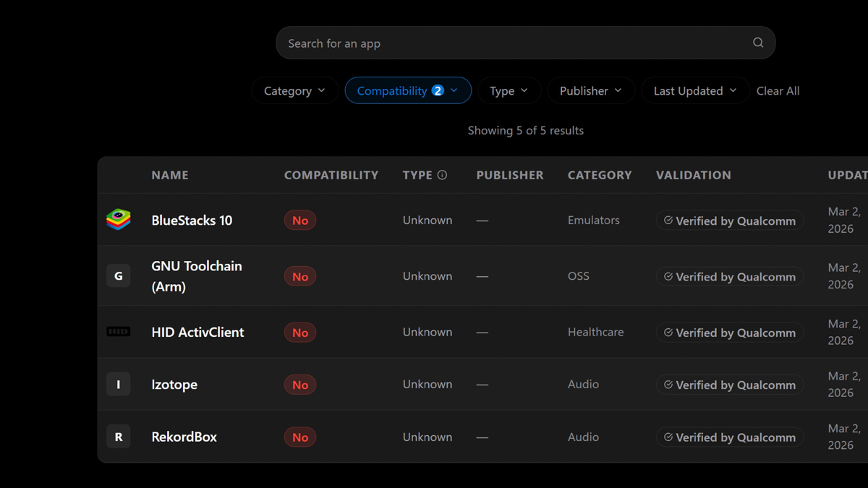Click the Audio category for Izotope
Image resolution: width=868 pixels, height=488 pixels.
583,384
